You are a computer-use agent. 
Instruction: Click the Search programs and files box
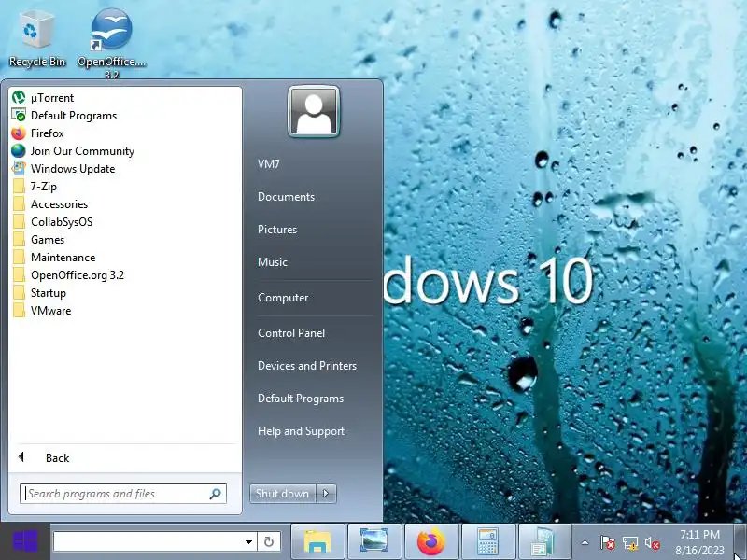pyautogui.click(x=123, y=494)
